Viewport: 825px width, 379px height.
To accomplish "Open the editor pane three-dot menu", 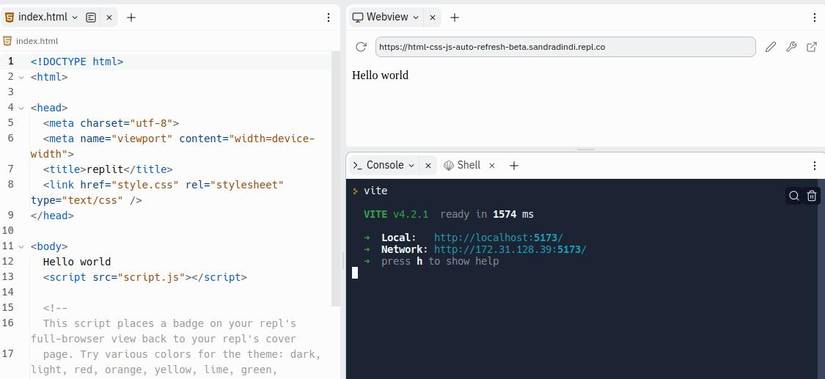I will [328, 17].
